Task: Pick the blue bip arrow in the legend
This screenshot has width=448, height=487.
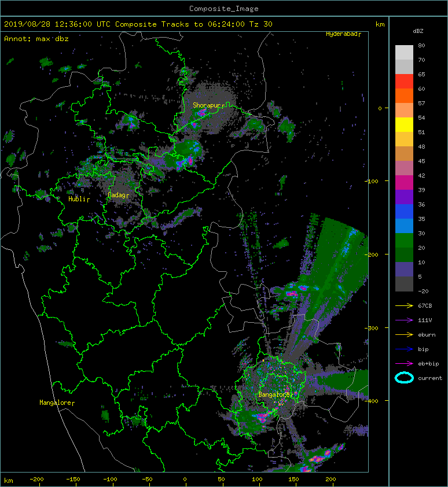Action: tap(404, 349)
